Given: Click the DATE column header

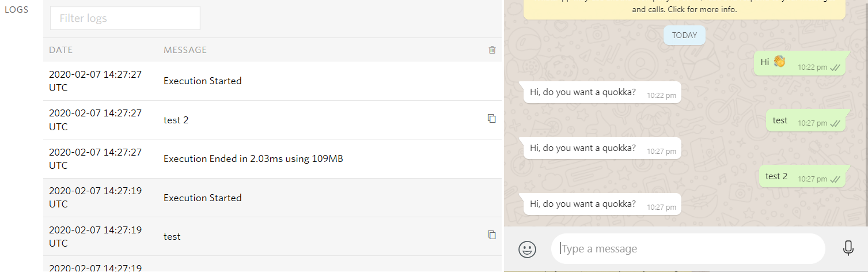Looking at the screenshot, I should 61,50.
